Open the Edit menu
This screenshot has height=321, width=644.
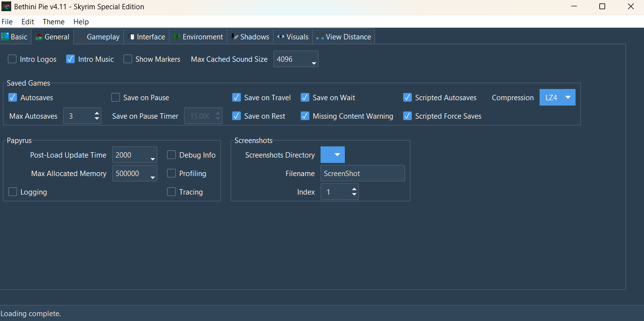coord(28,21)
